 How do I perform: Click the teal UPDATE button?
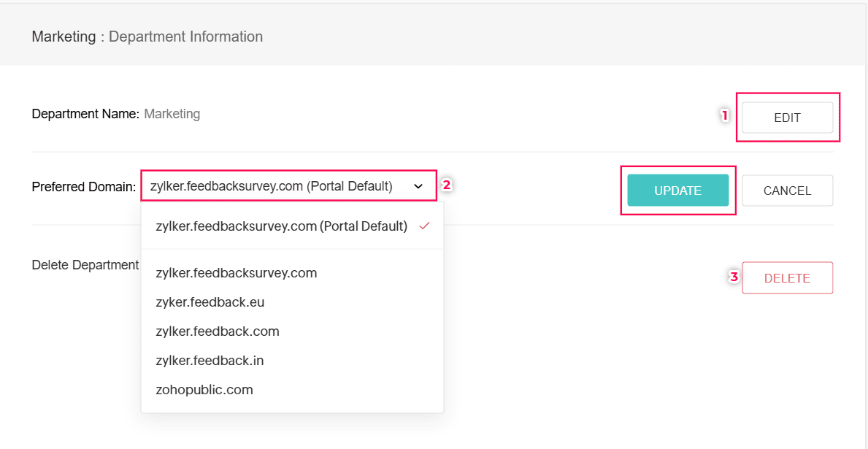(677, 191)
